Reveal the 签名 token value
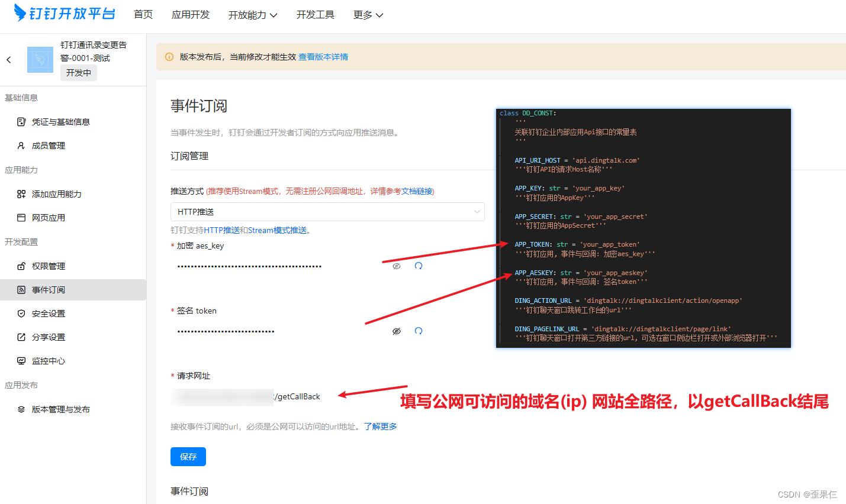 (397, 331)
